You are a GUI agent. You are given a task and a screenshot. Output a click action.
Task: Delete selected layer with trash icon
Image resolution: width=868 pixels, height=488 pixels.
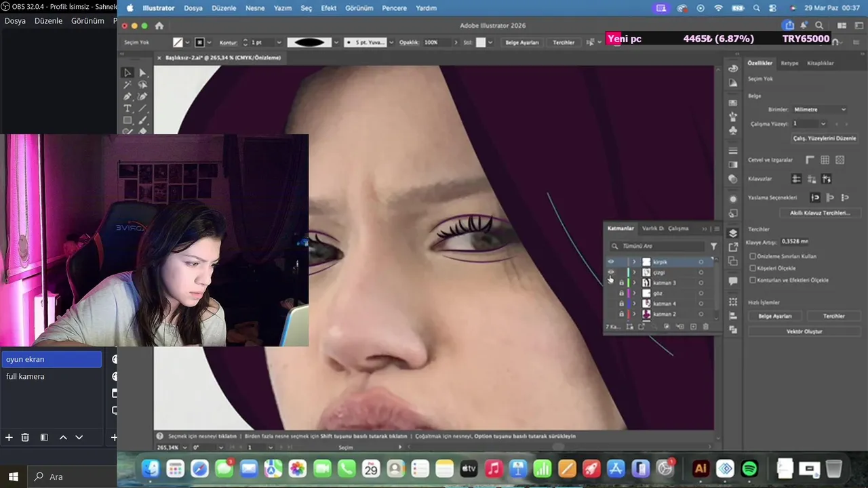coord(705,327)
